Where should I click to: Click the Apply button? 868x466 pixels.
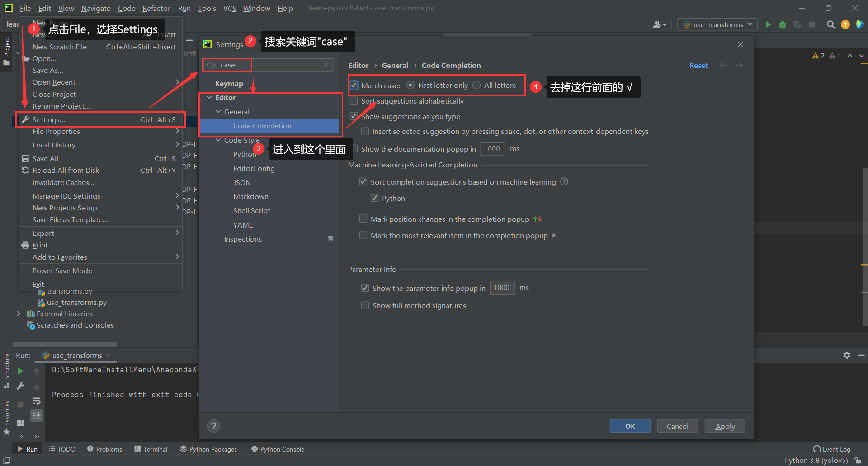(725, 426)
